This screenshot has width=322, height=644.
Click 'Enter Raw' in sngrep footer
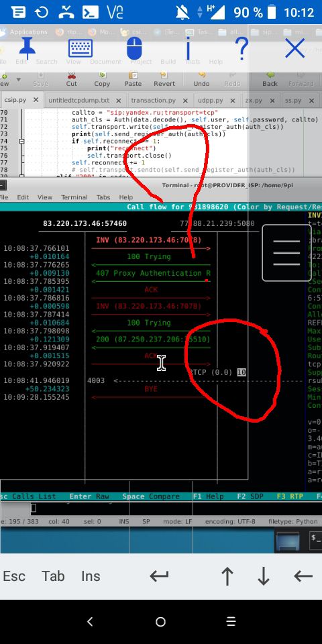89,496
